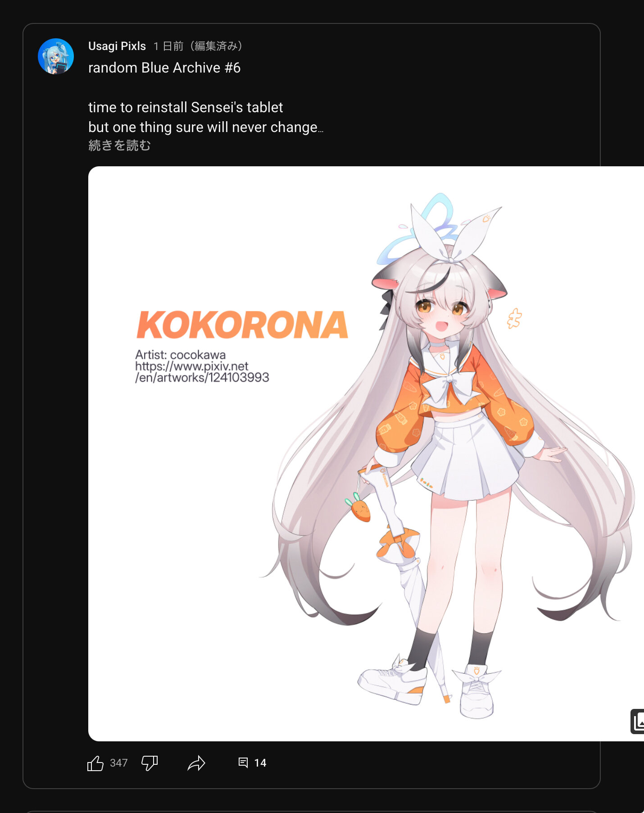644x813 pixels.
Task: Click the KOKORONA title in the artwork
Action: point(242,325)
